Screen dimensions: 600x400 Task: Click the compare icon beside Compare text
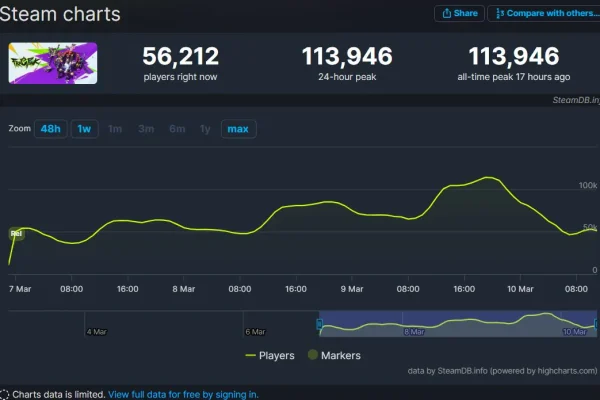click(x=500, y=13)
